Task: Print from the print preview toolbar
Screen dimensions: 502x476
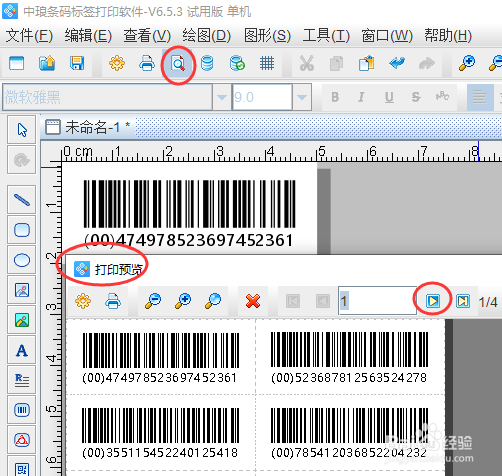Action: point(113,301)
